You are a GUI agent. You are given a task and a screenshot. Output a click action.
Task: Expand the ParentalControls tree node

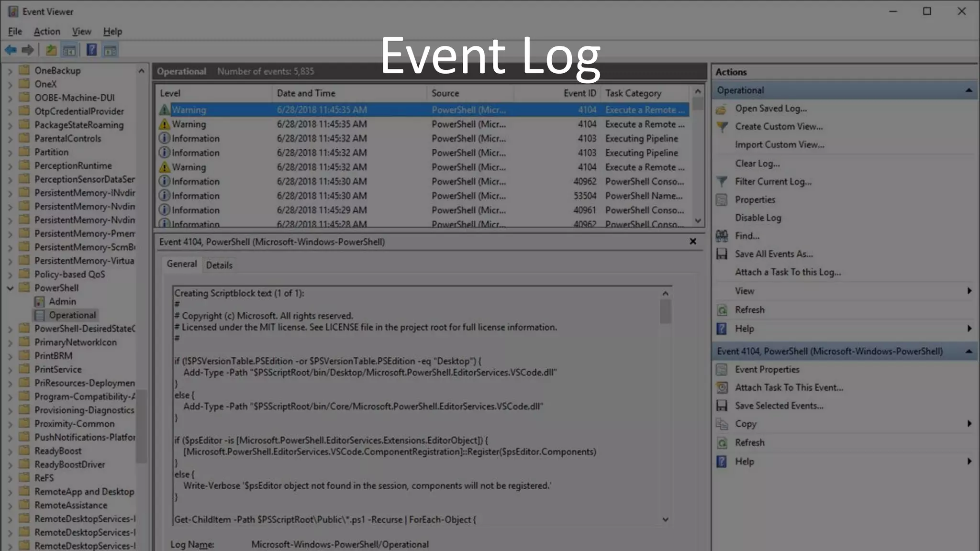tap(10, 139)
